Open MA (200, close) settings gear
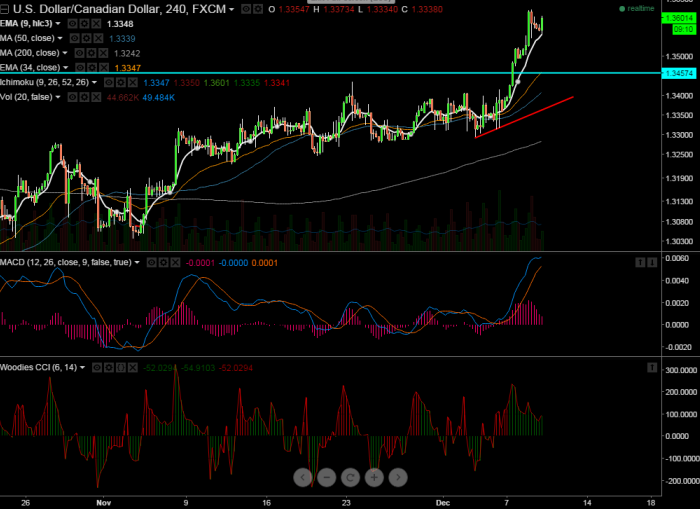The width and height of the screenshot is (700, 509). pos(92,53)
